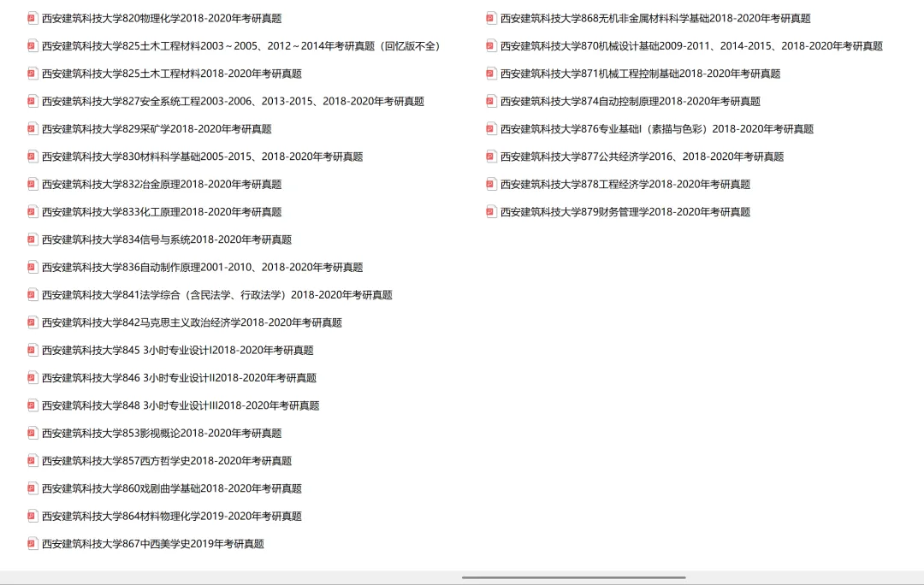Image resolution: width=924 pixels, height=585 pixels.
Task: Select 879财务管理学2018-2020年考研真题 file name
Action: [x=625, y=213]
